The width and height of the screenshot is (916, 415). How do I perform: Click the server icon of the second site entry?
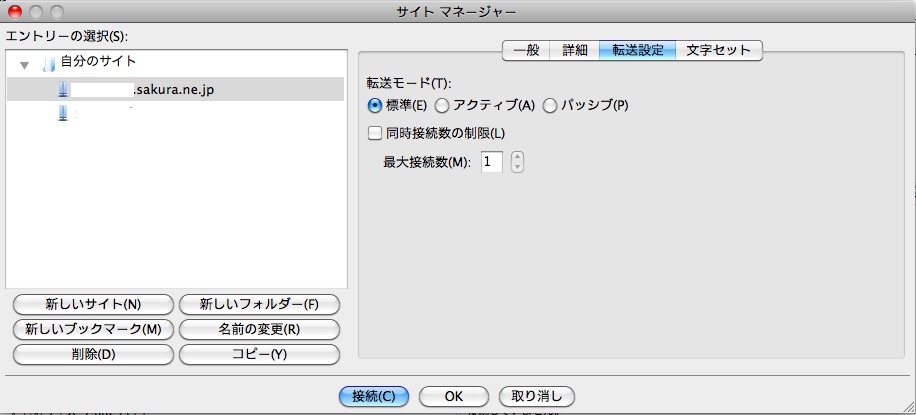click(x=63, y=115)
